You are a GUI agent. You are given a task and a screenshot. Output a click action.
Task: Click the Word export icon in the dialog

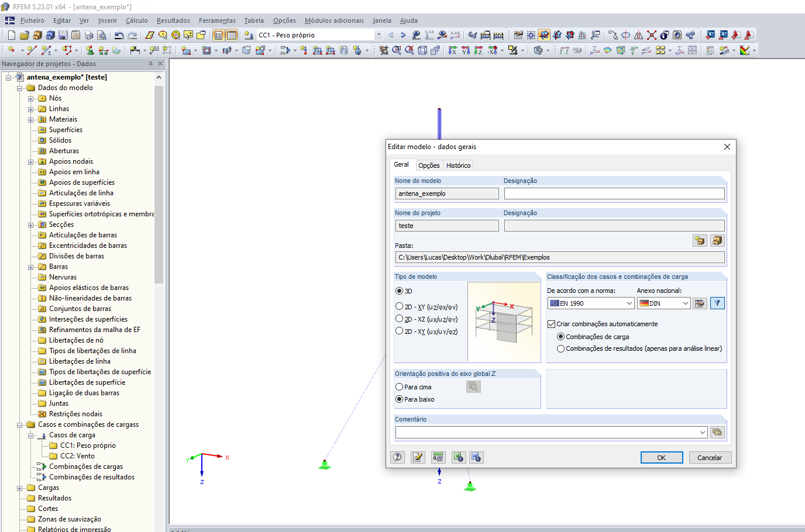[x=476, y=457]
